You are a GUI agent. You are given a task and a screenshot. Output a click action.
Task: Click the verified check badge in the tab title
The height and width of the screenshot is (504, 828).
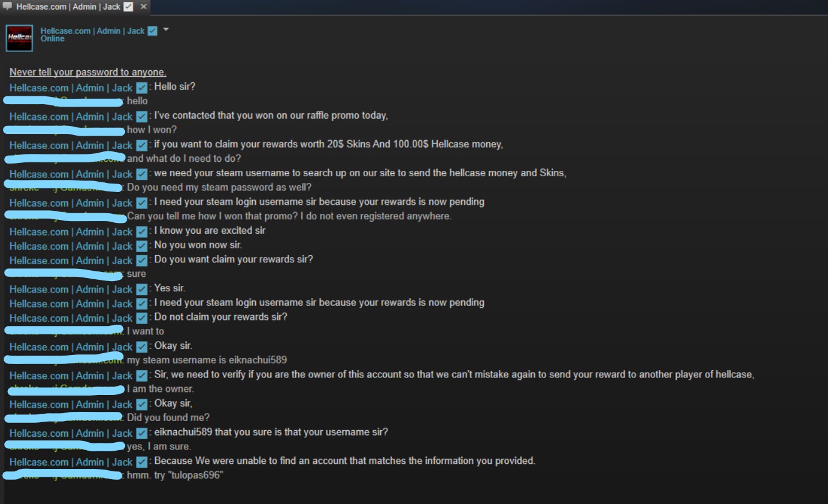pyautogui.click(x=128, y=7)
